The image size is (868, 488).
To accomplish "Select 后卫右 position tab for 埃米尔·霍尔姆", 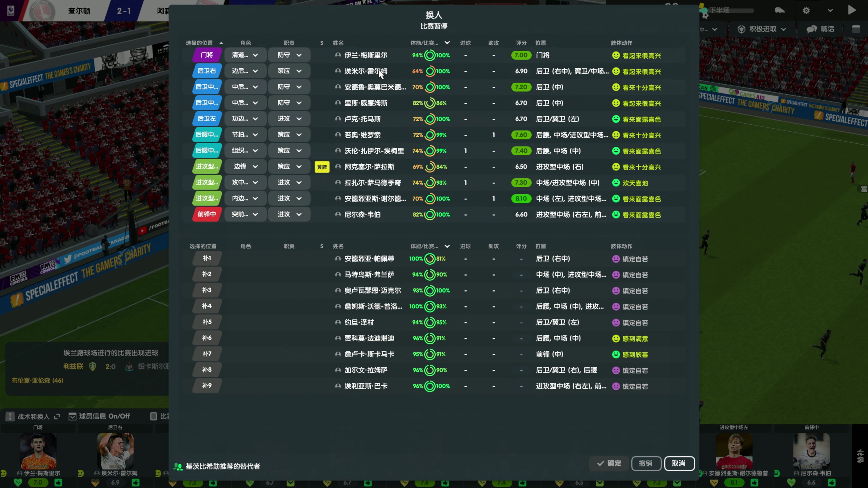I will (x=207, y=71).
